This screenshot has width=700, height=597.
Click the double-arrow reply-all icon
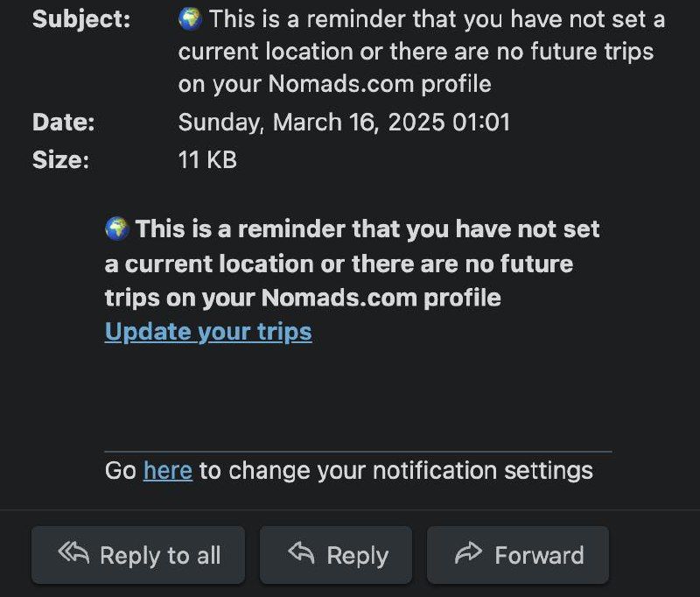74,552
